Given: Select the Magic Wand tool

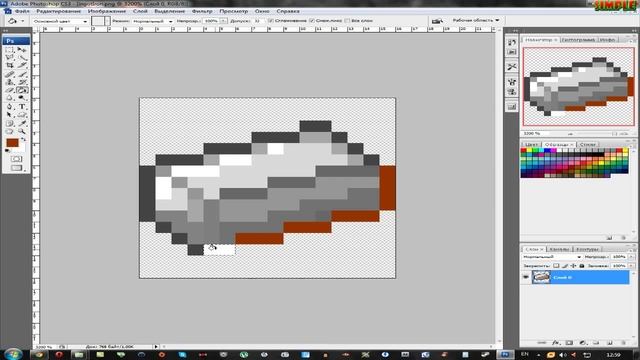Looking at the screenshot, I should 22,57.
